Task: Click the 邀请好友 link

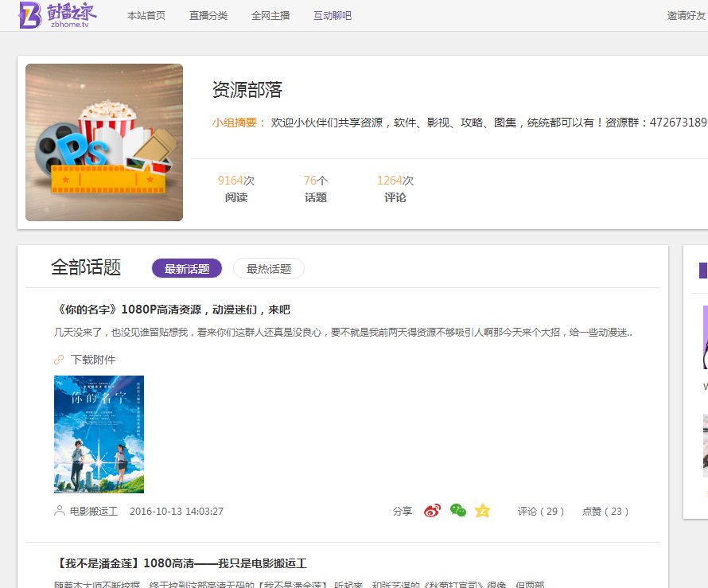Action: click(686, 14)
